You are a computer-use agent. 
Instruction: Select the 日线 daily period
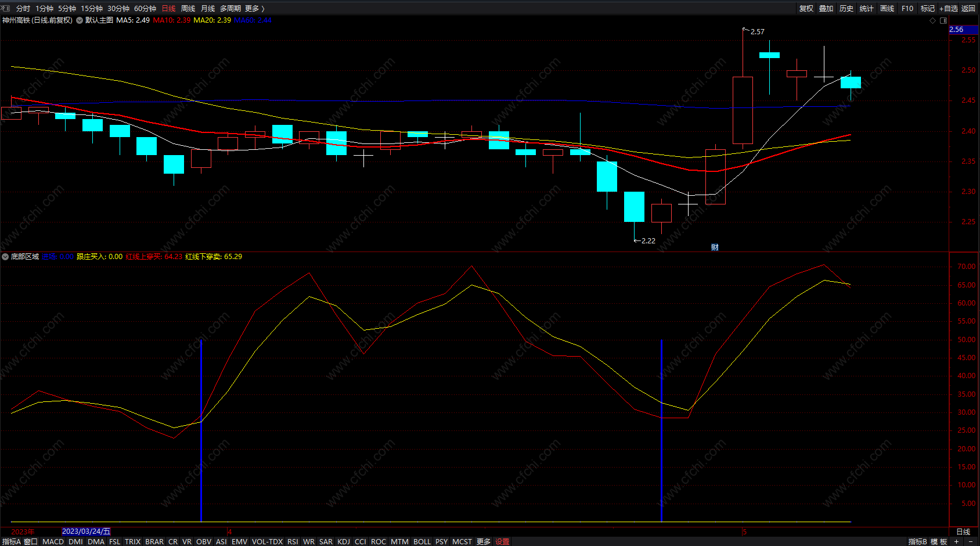pos(168,8)
